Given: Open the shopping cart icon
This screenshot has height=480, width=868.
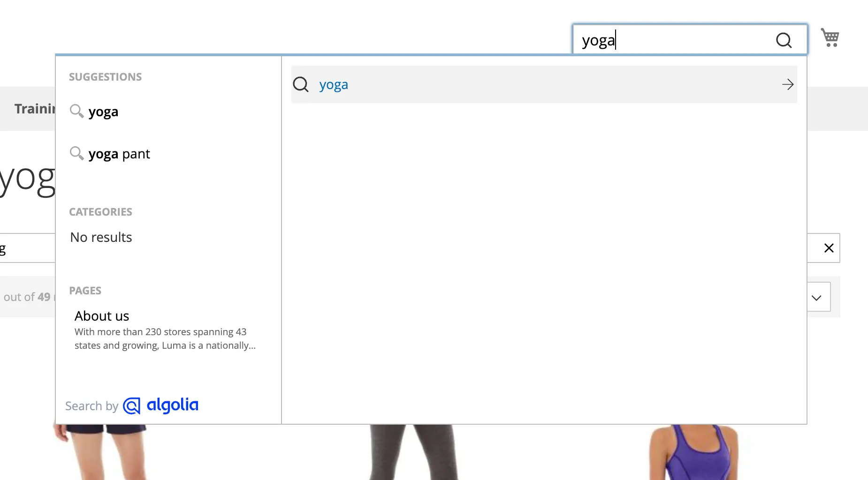Looking at the screenshot, I should [x=830, y=37].
